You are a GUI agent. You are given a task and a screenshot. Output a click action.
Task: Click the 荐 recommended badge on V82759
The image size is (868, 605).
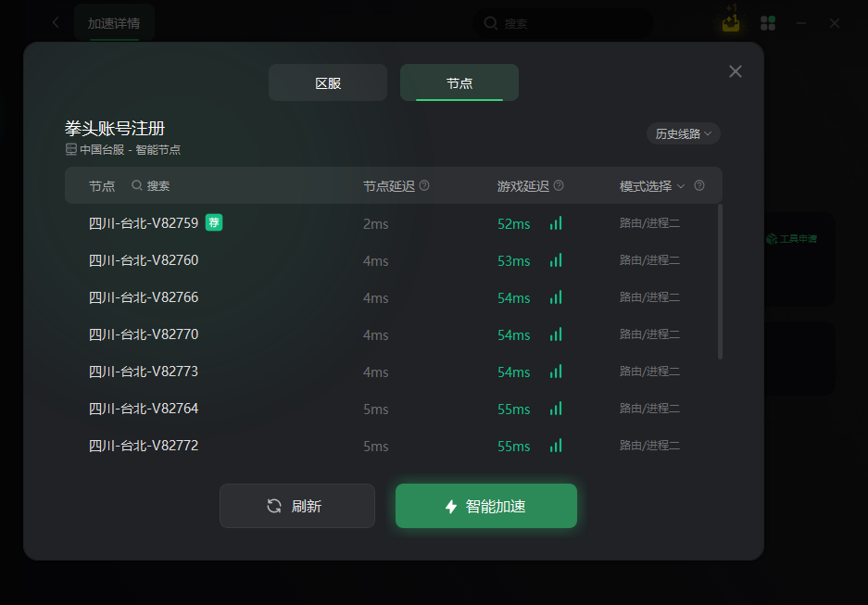(x=214, y=222)
